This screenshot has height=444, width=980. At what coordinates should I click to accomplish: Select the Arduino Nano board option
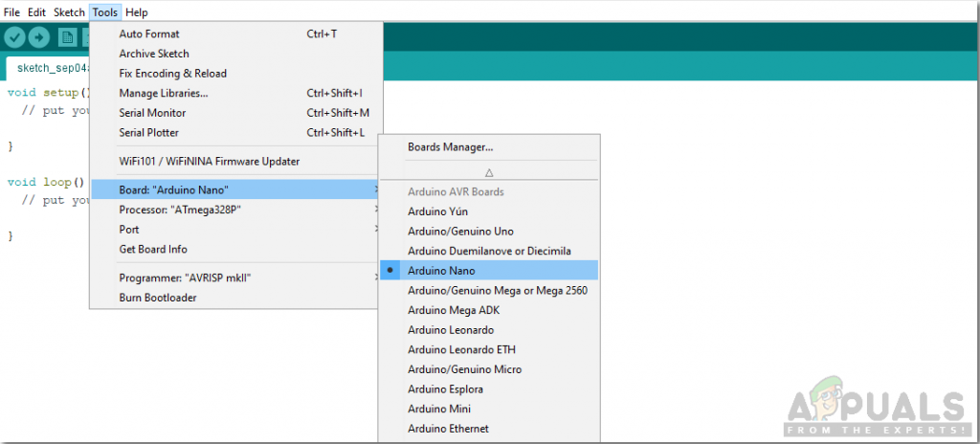[x=440, y=271]
